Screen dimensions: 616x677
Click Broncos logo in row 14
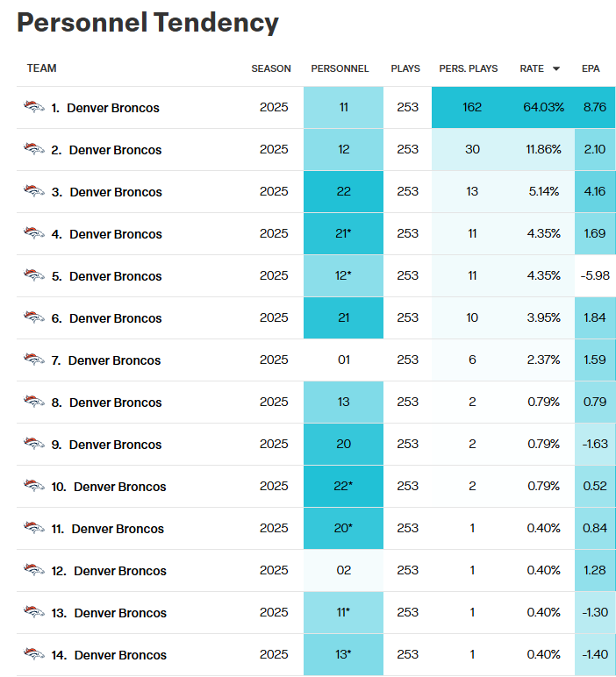point(33,654)
